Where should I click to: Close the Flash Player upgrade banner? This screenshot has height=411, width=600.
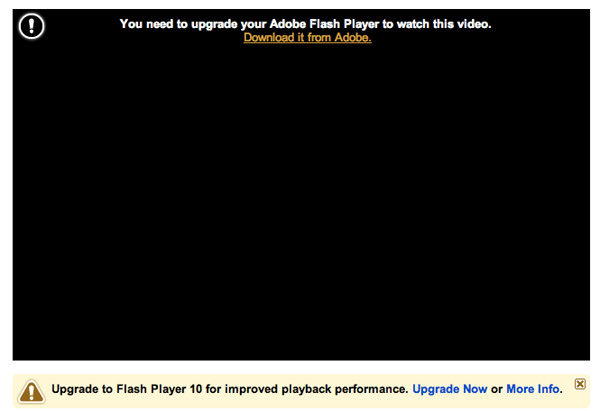pos(580,383)
